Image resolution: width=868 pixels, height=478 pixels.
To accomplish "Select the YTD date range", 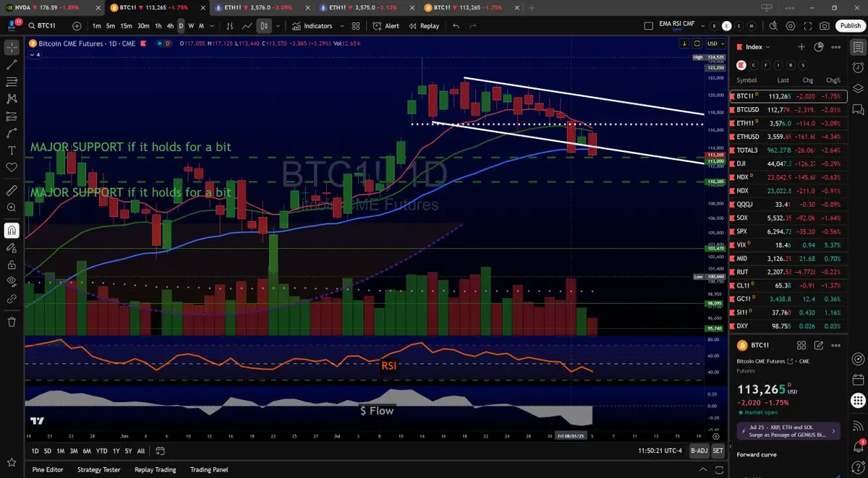I will tap(101, 451).
